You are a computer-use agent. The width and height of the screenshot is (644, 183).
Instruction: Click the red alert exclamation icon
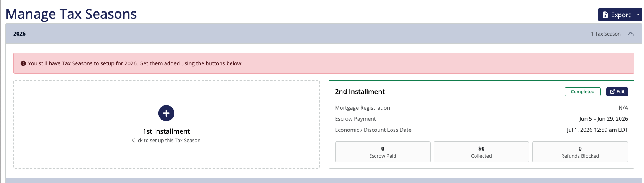pyautogui.click(x=23, y=63)
